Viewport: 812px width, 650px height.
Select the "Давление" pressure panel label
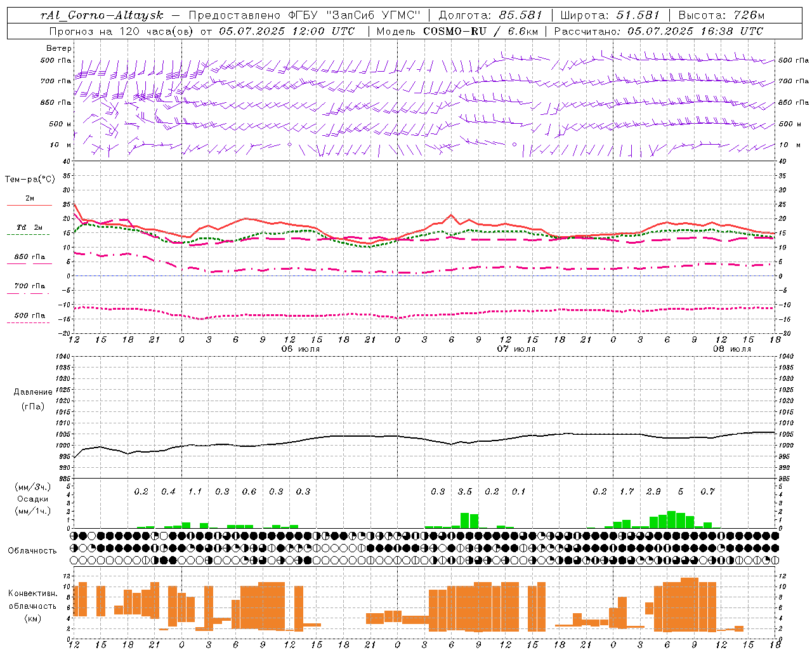point(33,392)
